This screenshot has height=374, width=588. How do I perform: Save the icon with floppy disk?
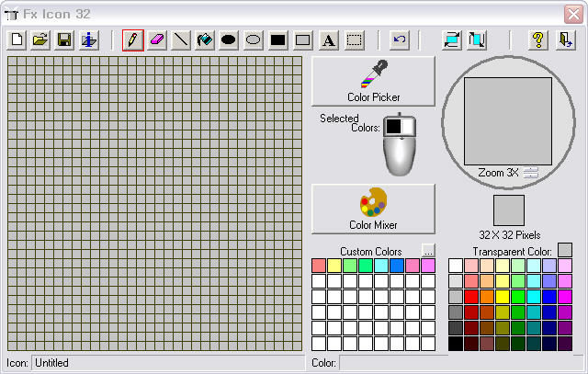[64, 40]
